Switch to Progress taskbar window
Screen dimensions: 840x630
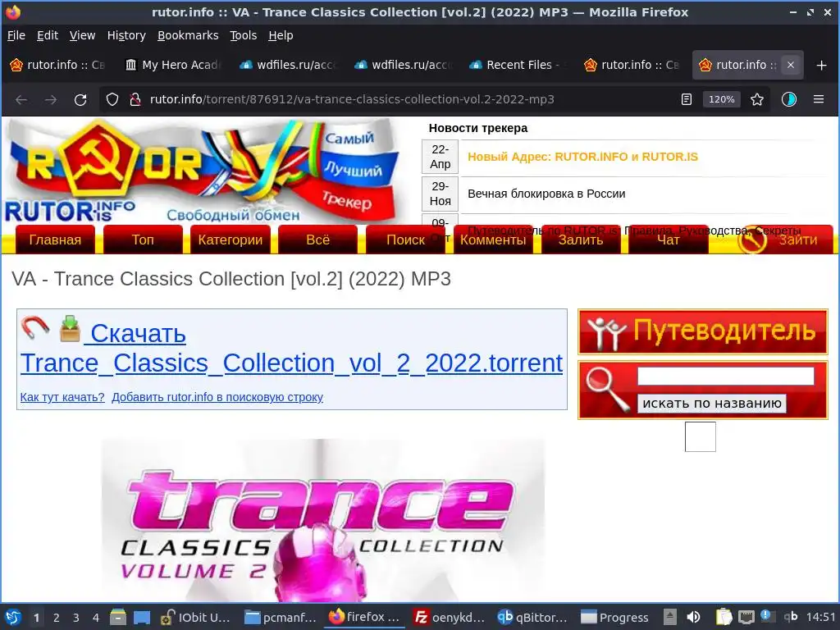pyautogui.click(x=615, y=618)
